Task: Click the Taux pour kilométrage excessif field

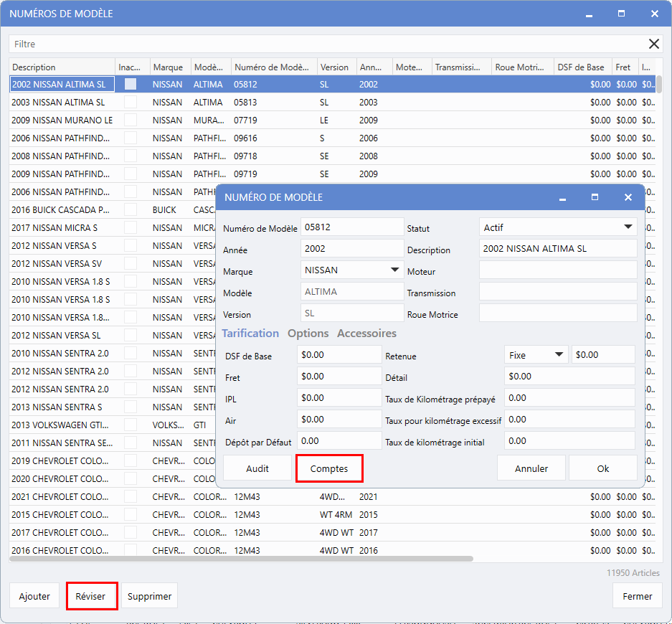Action: click(x=569, y=419)
